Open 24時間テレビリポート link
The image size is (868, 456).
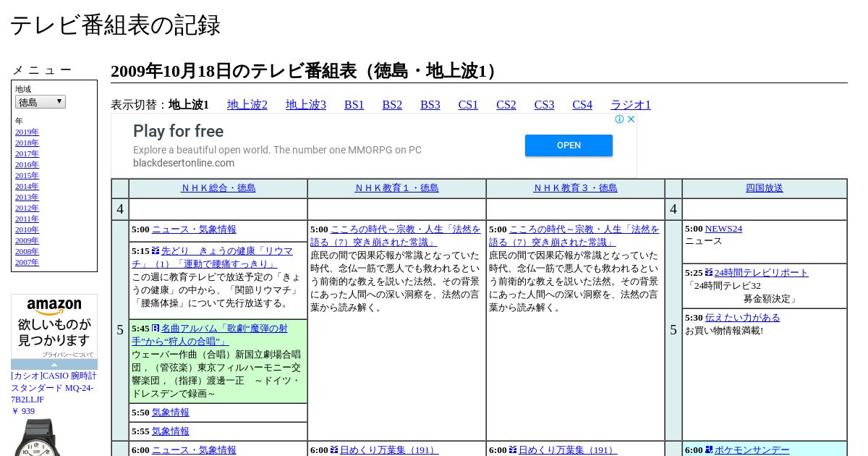[762, 273]
